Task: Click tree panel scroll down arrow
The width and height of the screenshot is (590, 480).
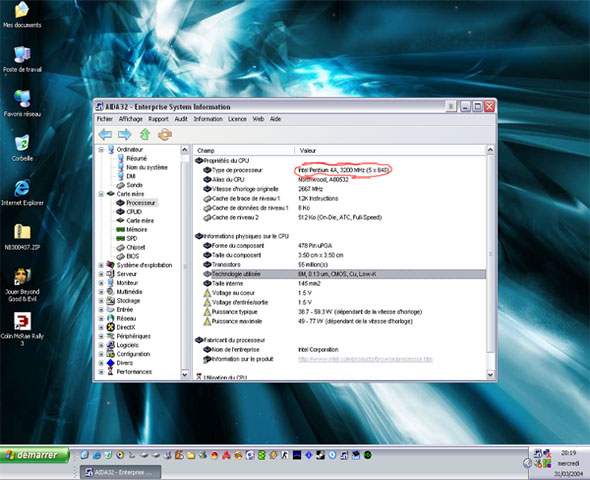Action: pyautogui.click(x=185, y=374)
